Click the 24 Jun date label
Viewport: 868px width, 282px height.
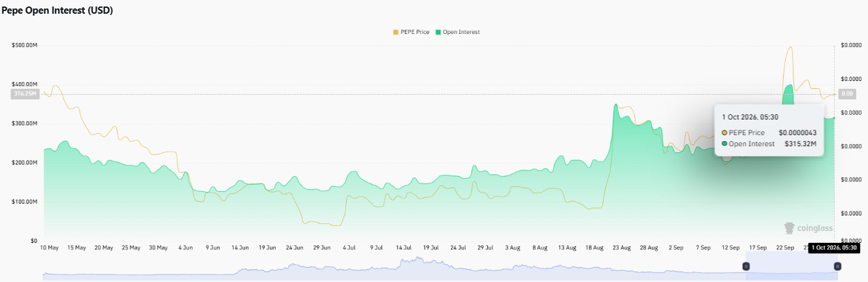(294, 248)
